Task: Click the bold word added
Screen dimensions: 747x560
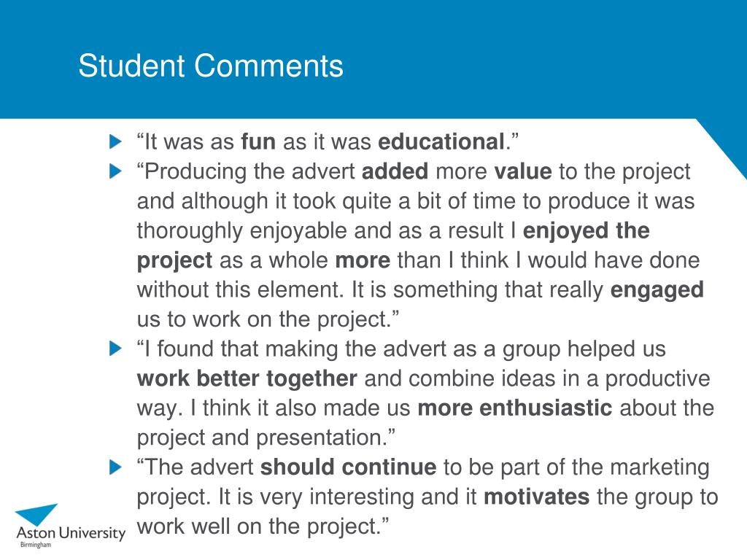Action: pos(395,171)
